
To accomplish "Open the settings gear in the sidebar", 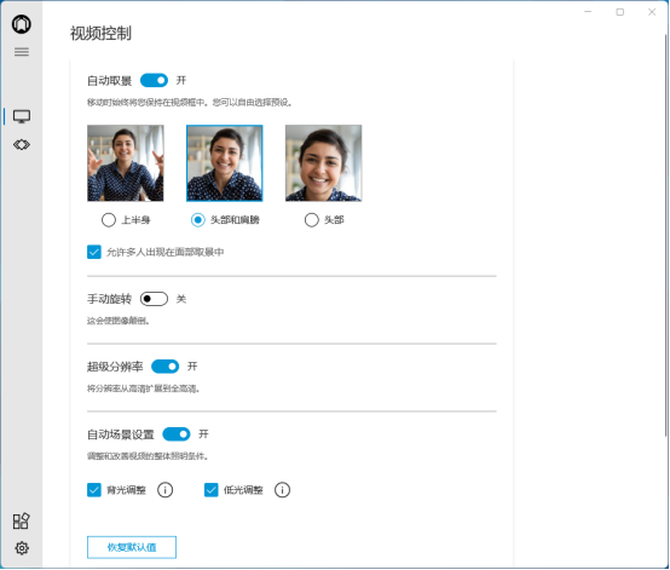I will click(22, 548).
